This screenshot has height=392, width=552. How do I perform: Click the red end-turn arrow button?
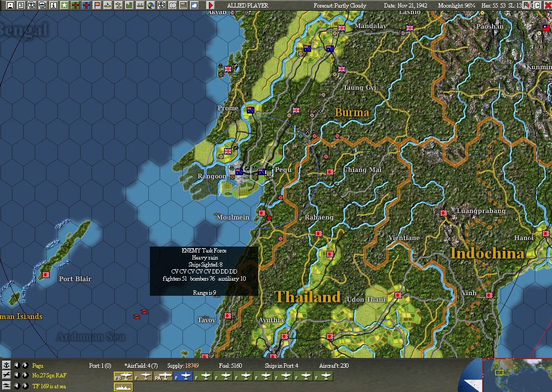[x=211, y=5]
